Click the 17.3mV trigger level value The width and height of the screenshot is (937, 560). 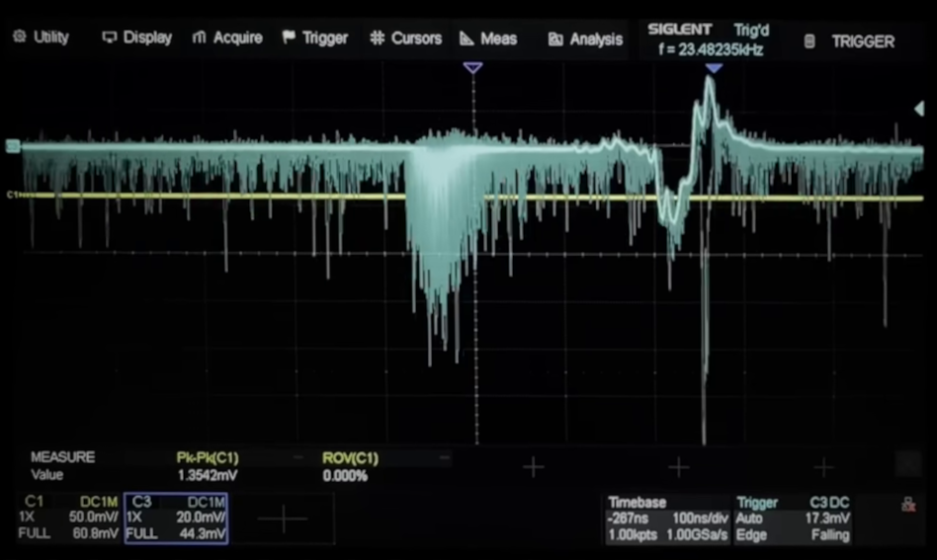click(x=827, y=519)
